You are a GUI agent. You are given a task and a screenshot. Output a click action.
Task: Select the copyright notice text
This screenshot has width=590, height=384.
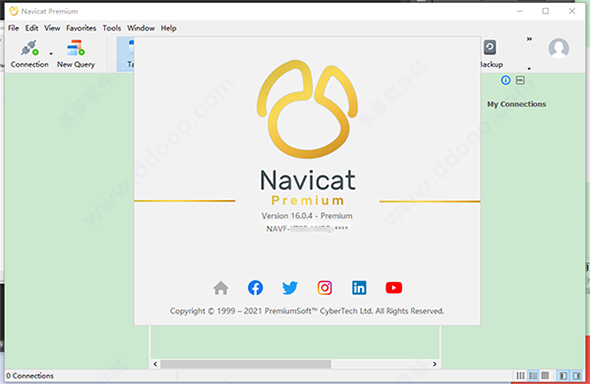307,311
